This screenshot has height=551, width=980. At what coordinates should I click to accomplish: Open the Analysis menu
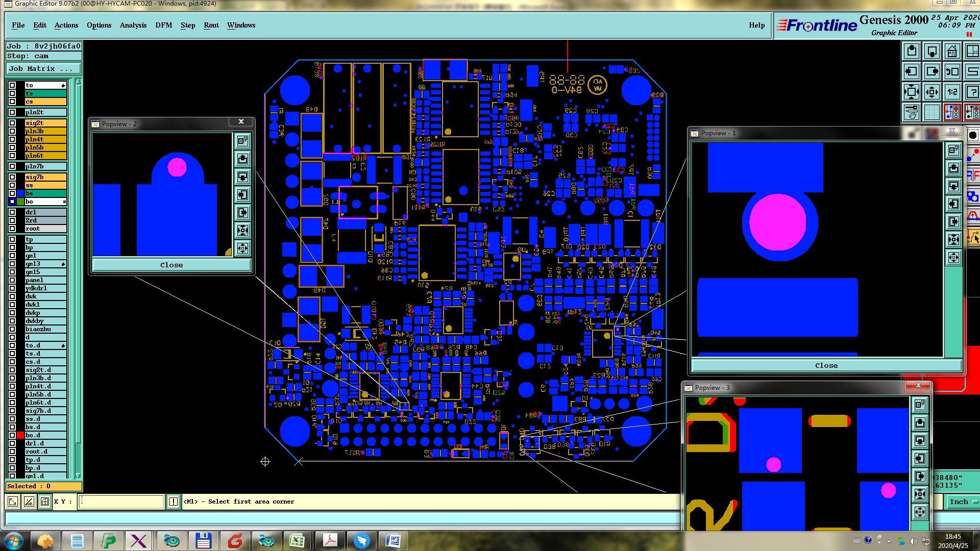coord(133,25)
